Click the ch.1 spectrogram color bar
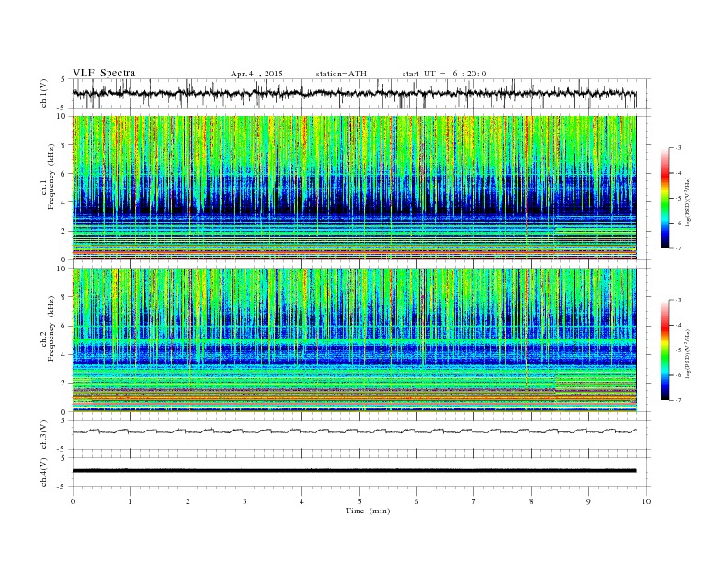This screenshot has height=563, width=728. tap(665, 198)
